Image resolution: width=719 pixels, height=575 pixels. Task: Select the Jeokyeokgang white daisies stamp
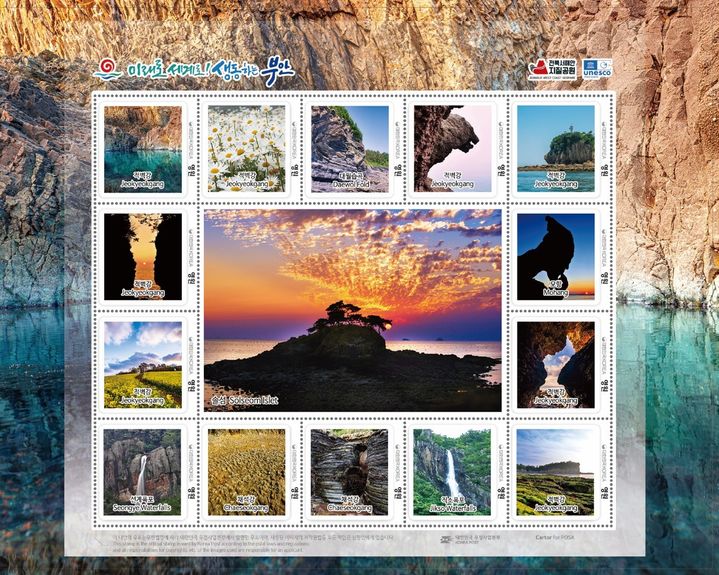click(247, 149)
